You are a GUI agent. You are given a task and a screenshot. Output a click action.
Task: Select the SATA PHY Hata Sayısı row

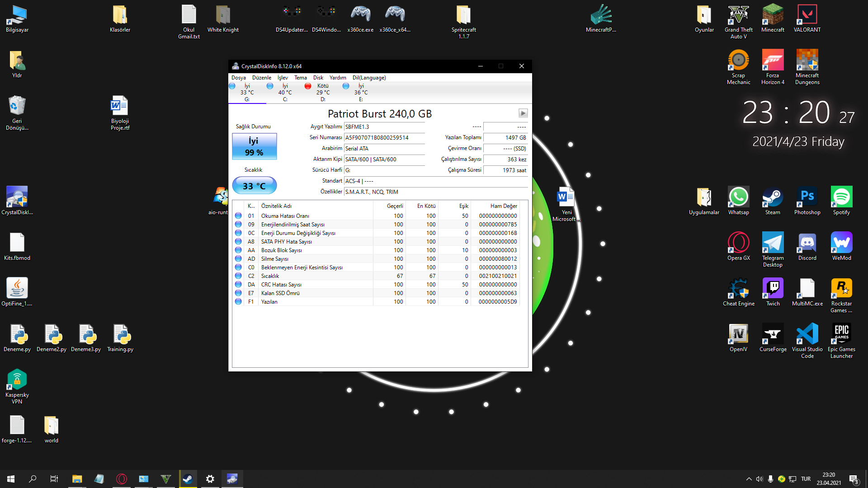(376, 242)
